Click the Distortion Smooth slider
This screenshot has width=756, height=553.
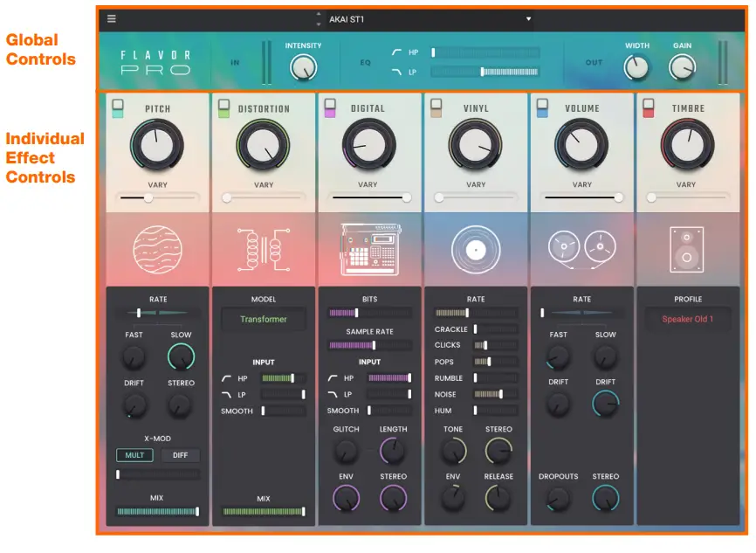284,411
